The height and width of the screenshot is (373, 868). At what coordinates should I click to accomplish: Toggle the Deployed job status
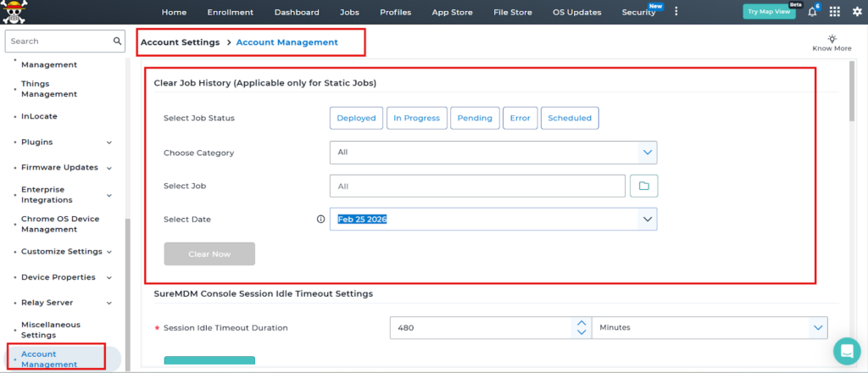(x=356, y=118)
